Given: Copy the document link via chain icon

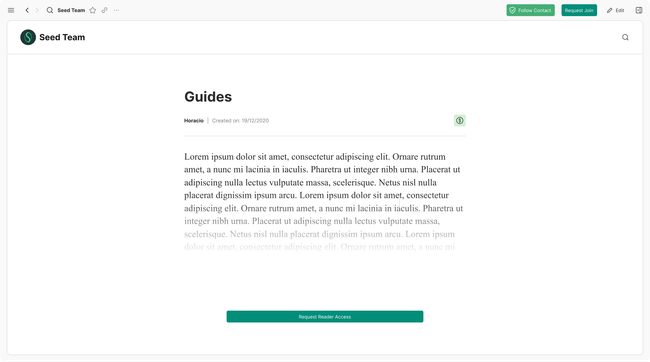Looking at the screenshot, I should pos(104,10).
